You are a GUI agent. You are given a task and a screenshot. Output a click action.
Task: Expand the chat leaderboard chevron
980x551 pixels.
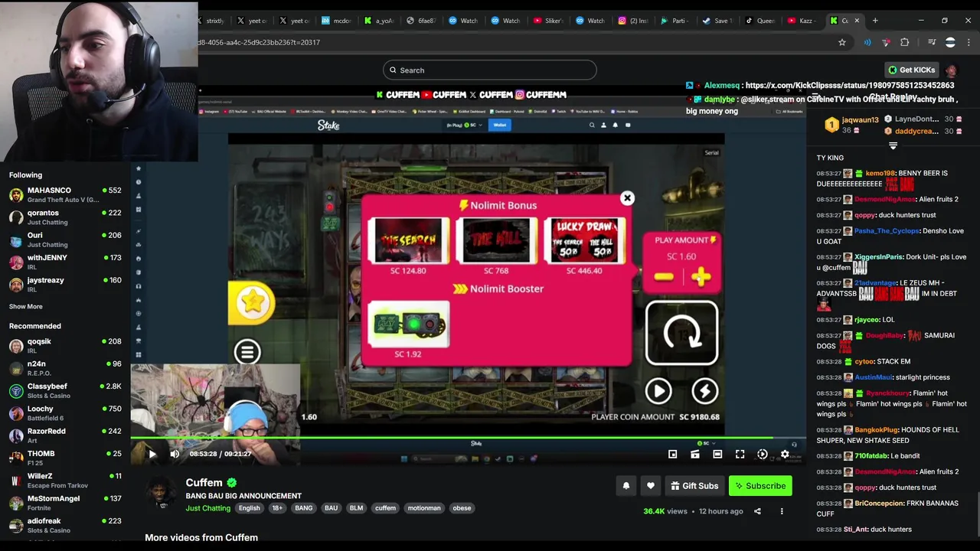[893, 145]
